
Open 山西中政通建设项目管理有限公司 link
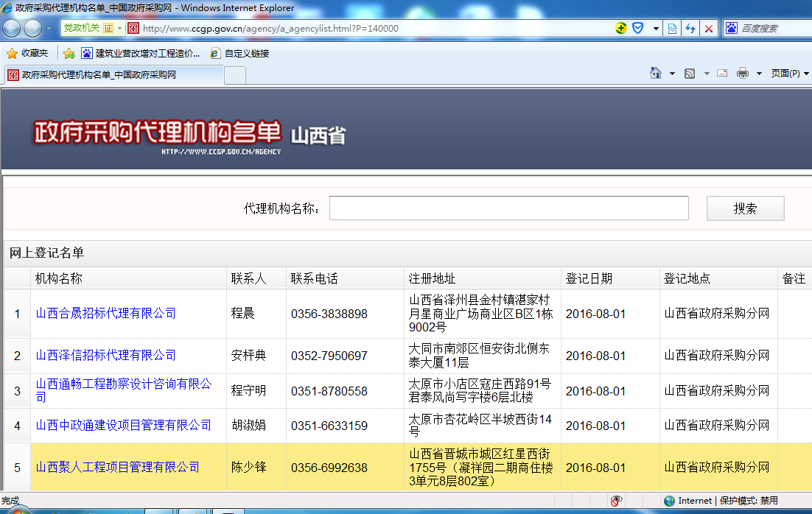pos(123,426)
